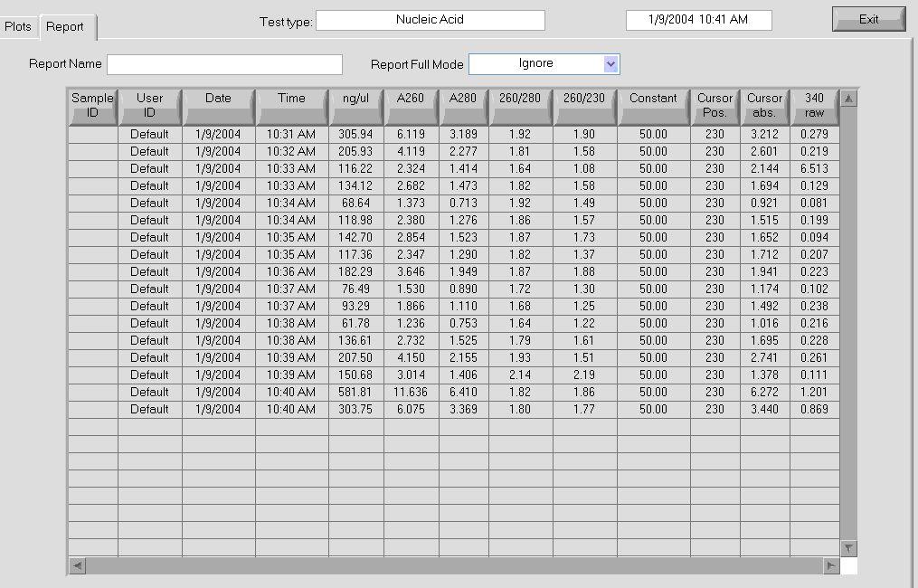Click the 260/280 value 2.14
This screenshot has height=588, width=918.
tap(520, 375)
